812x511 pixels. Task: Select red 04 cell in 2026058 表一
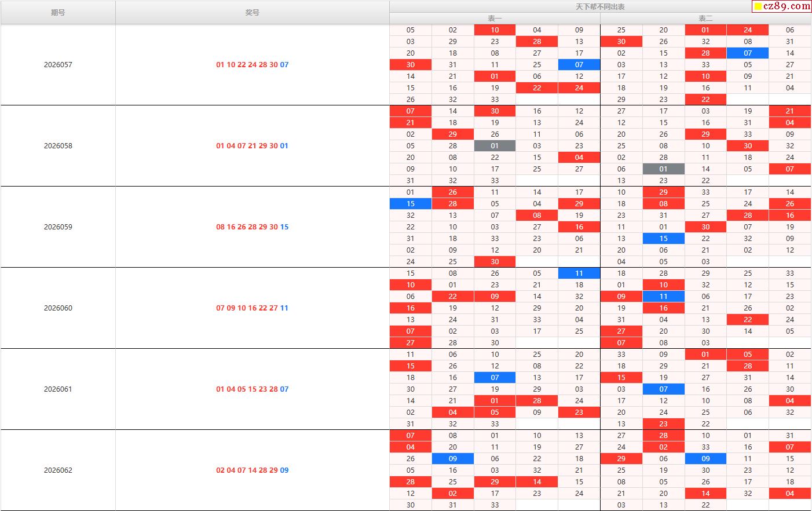coord(579,158)
